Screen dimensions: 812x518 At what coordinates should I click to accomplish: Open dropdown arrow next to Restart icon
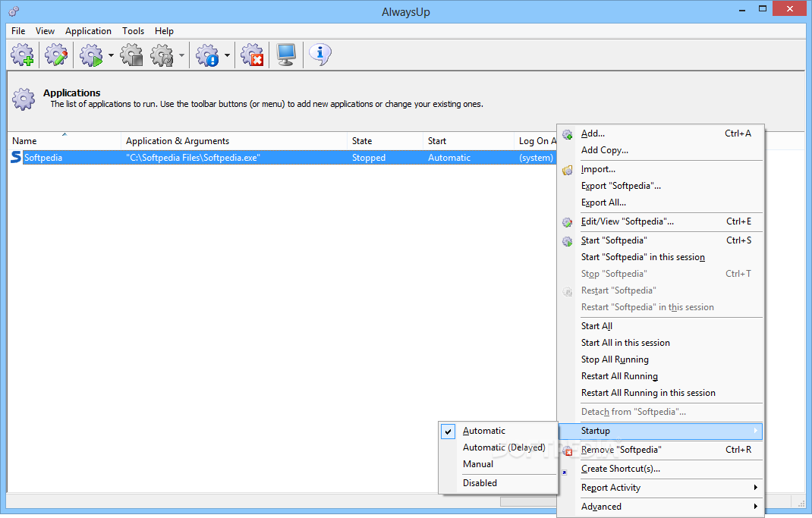tap(181, 55)
